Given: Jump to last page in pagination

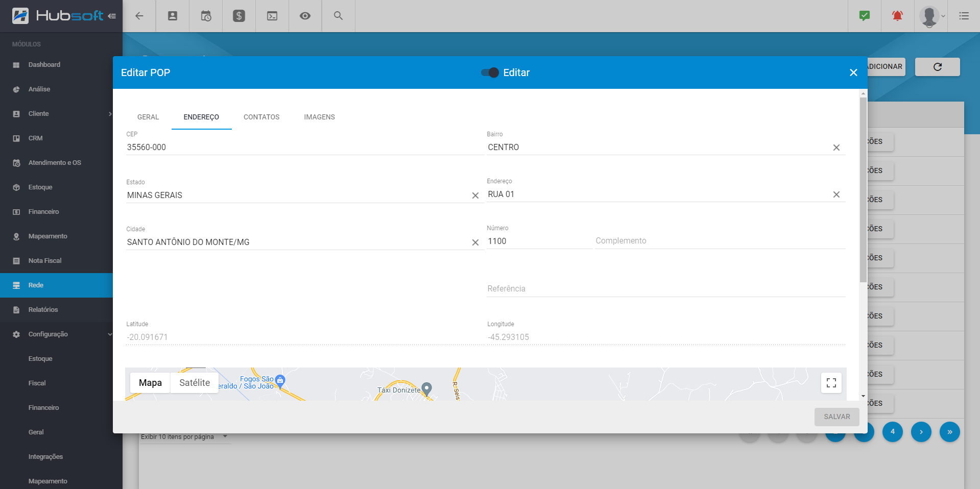Looking at the screenshot, I should (950, 432).
